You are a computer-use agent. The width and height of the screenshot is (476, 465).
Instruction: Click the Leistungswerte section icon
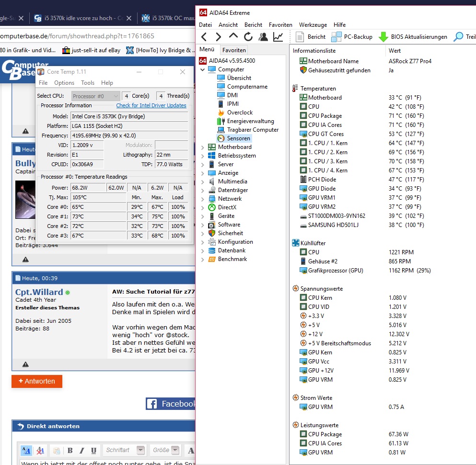click(295, 425)
